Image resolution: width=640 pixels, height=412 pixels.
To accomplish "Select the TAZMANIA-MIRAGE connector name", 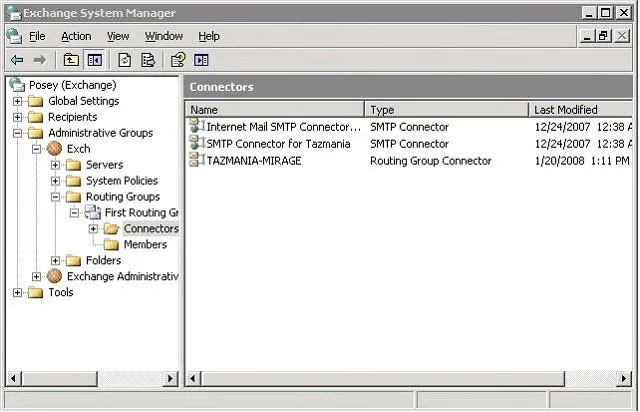I will coord(254,160).
